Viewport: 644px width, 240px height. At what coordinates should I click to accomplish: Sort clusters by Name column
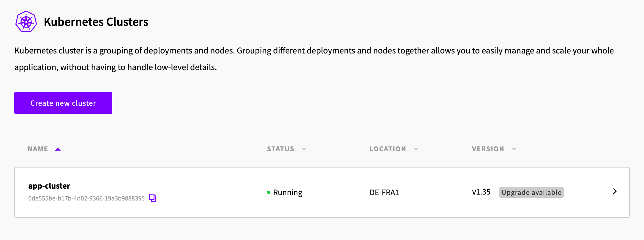click(x=44, y=149)
